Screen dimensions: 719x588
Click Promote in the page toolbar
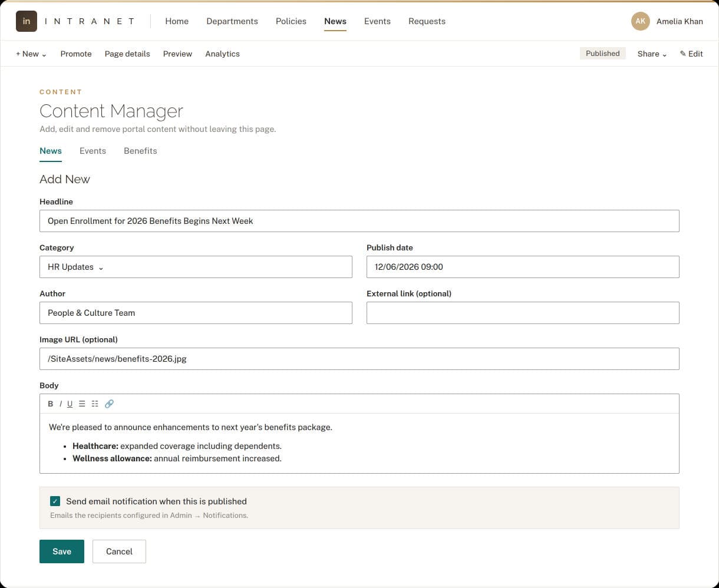(76, 54)
